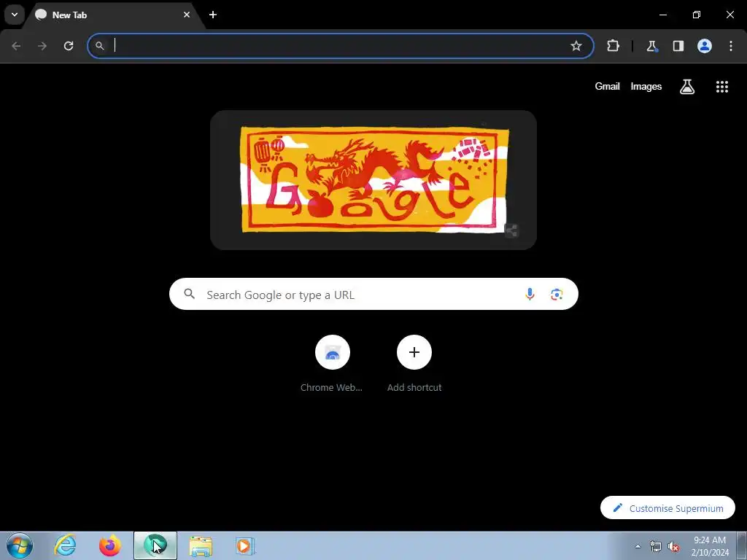Screen dimensions: 747x560
Task: Reload the current page
Action: 69,46
